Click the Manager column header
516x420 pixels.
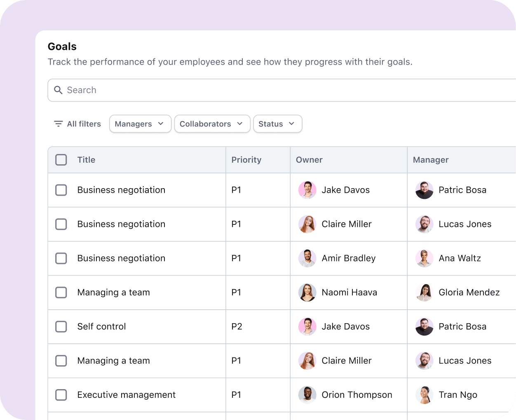[x=431, y=160]
